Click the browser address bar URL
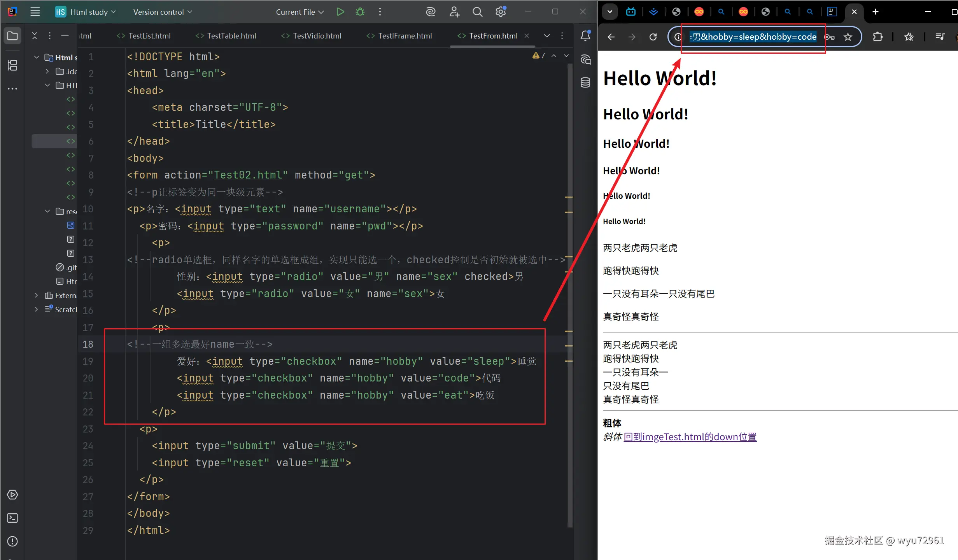 [753, 37]
